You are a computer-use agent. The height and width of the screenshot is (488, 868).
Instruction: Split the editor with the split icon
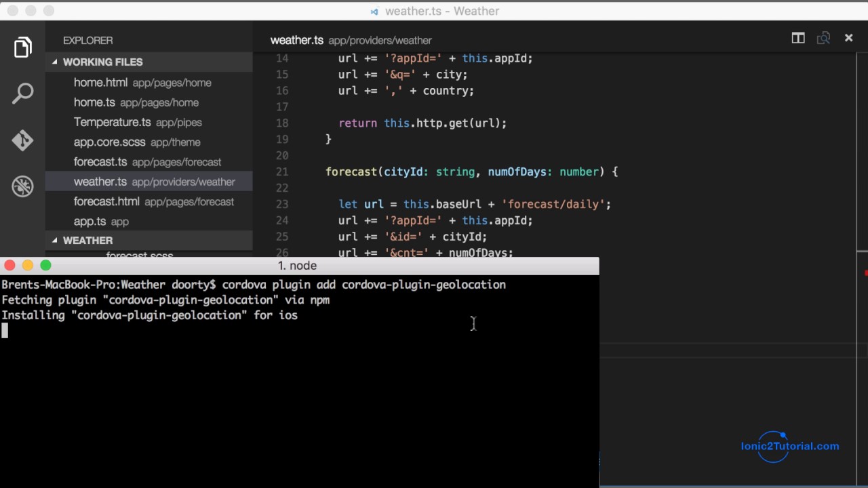(x=798, y=38)
